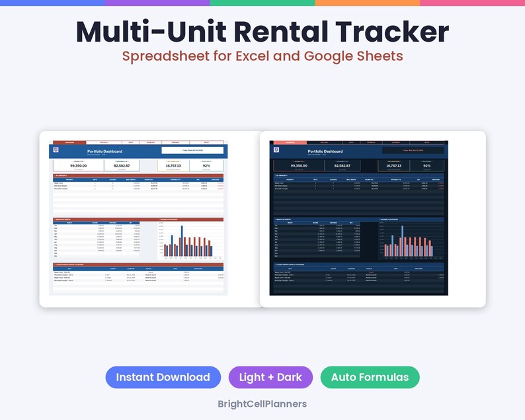Click the 82,582.87 card in dark sheet
Screen dimensions: 525x420
pos(343,165)
